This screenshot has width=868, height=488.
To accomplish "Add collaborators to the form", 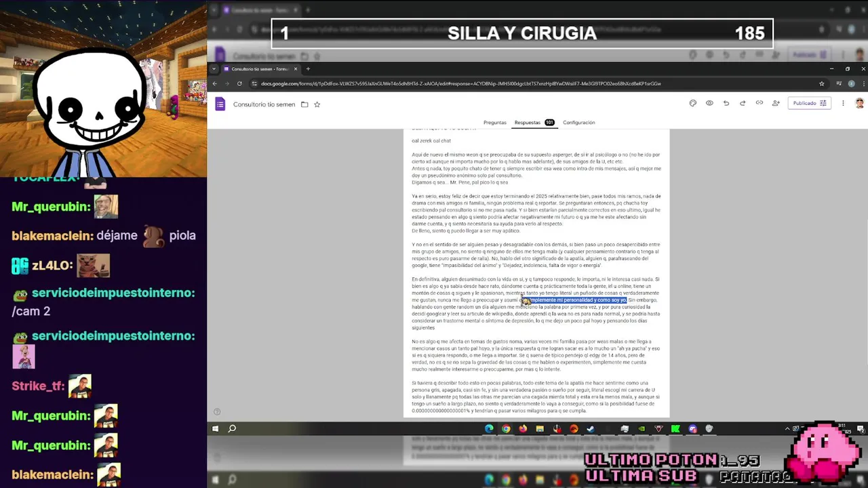I will point(776,103).
